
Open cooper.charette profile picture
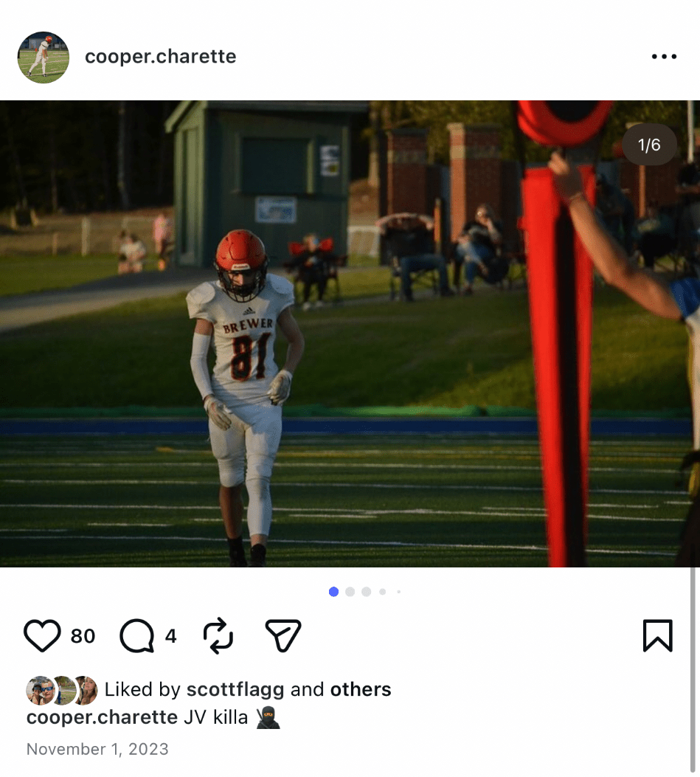(x=43, y=57)
